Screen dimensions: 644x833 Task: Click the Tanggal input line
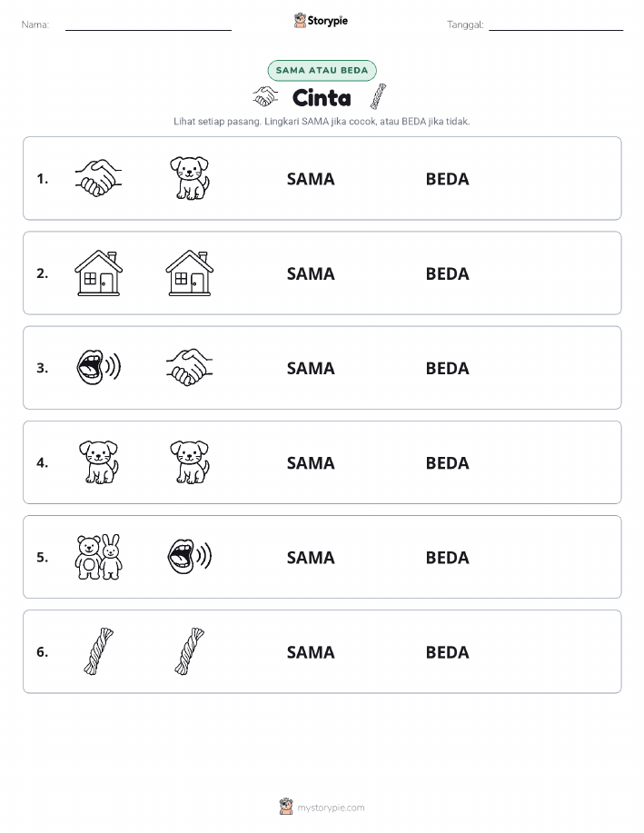(x=556, y=26)
